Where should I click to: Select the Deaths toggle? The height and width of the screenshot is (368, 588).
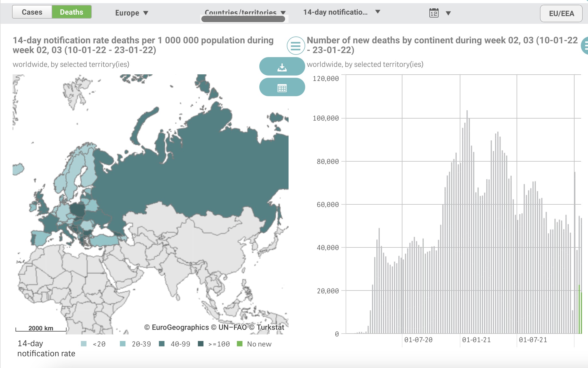tap(71, 12)
